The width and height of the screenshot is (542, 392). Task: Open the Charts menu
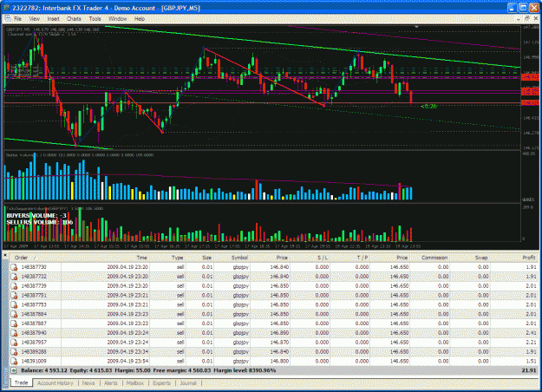pos(74,19)
